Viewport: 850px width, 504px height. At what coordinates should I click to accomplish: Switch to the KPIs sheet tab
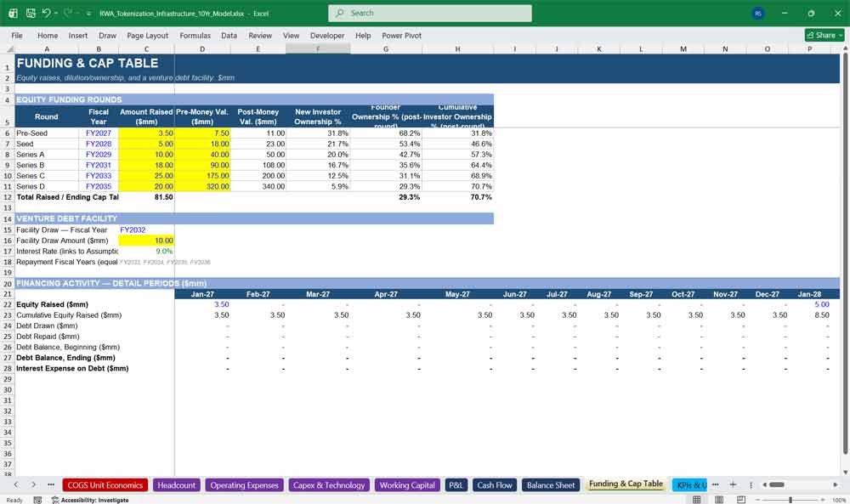(690, 485)
